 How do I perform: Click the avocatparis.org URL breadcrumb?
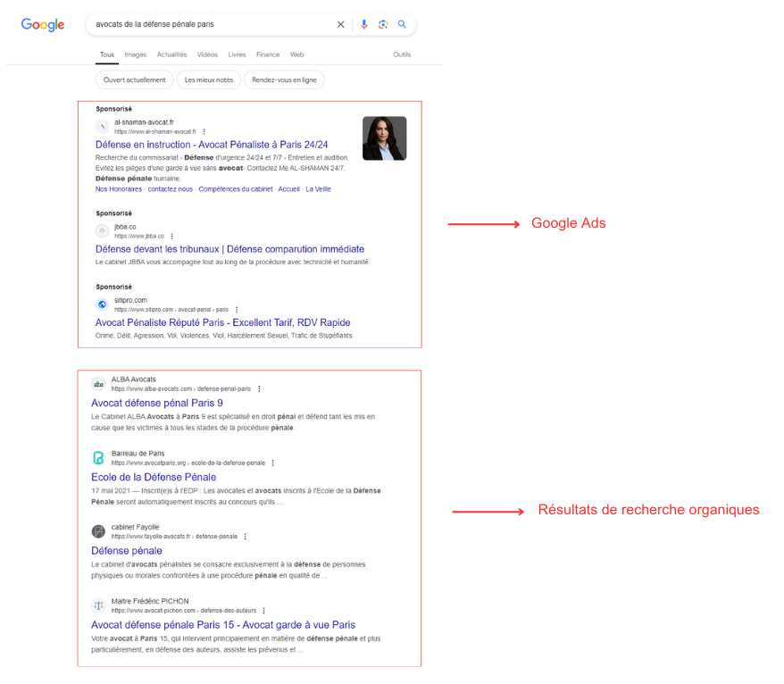[x=188, y=463]
